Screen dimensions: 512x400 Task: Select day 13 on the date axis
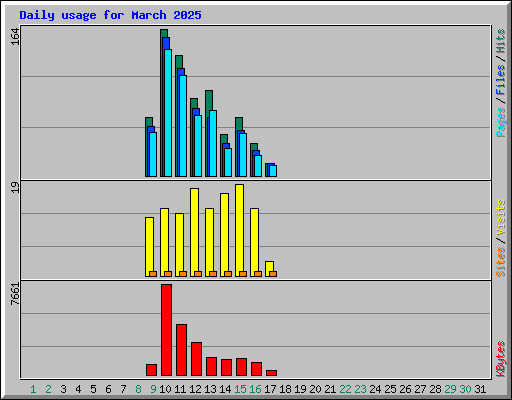(x=210, y=389)
